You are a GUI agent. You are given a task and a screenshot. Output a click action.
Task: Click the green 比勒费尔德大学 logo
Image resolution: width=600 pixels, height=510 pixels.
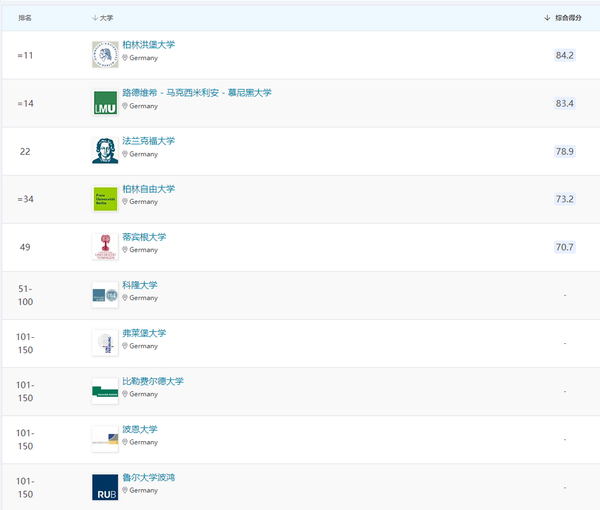point(105,391)
